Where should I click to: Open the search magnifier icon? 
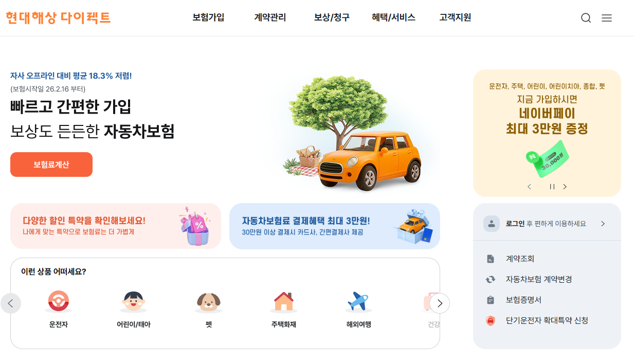point(586,18)
